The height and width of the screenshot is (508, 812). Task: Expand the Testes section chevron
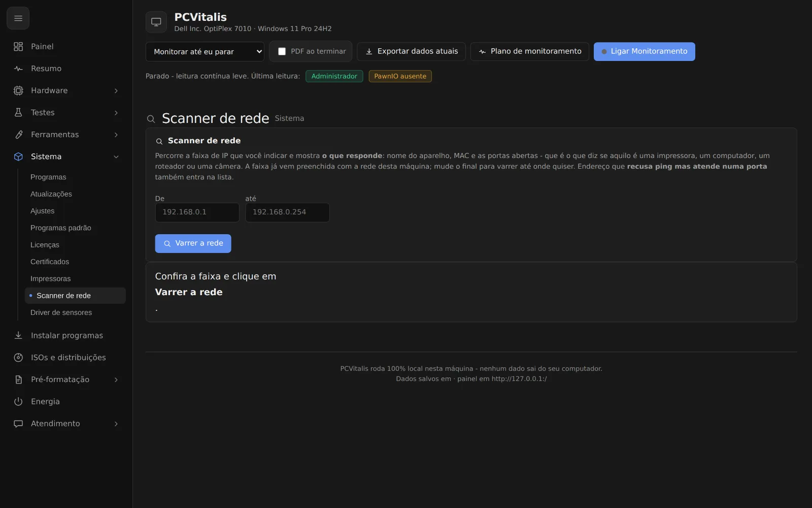pos(116,113)
